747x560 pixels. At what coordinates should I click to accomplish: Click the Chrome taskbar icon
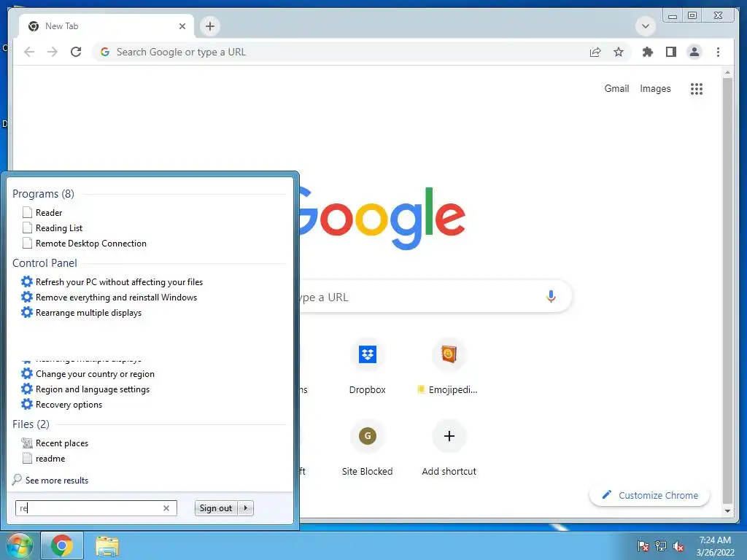pyautogui.click(x=62, y=545)
